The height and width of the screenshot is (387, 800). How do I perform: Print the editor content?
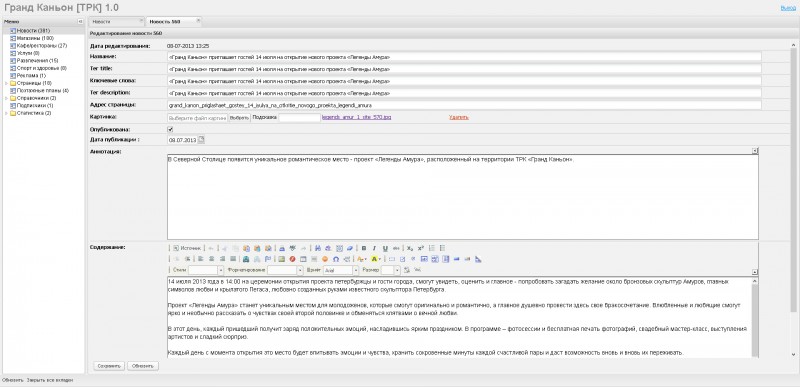[x=282, y=248]
